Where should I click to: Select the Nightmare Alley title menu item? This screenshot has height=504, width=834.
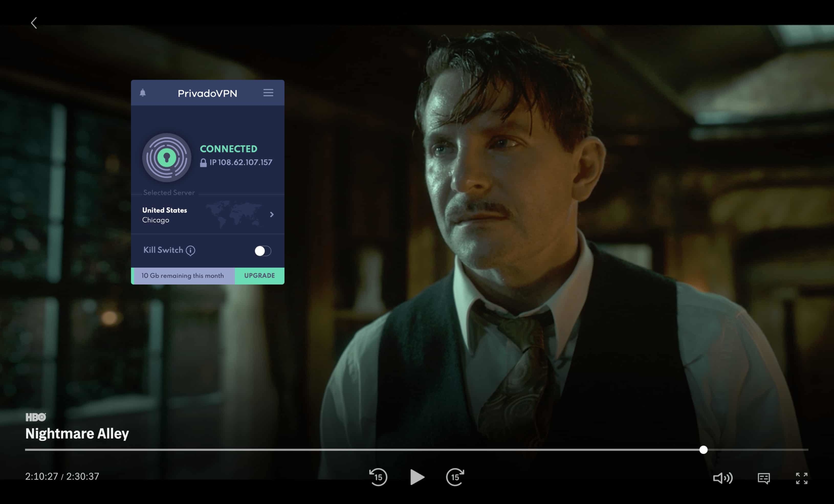[77, 433]
